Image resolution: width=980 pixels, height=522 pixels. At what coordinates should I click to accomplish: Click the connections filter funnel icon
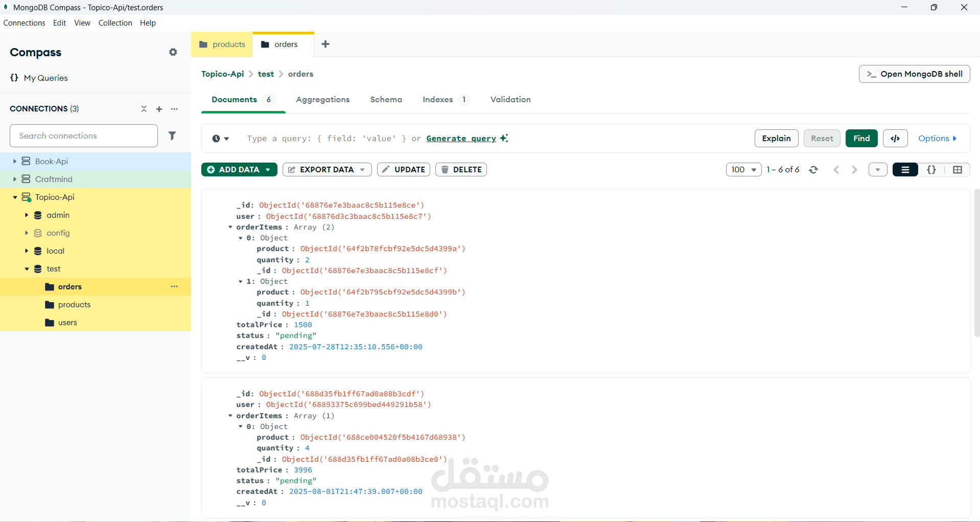coord(172,135)
